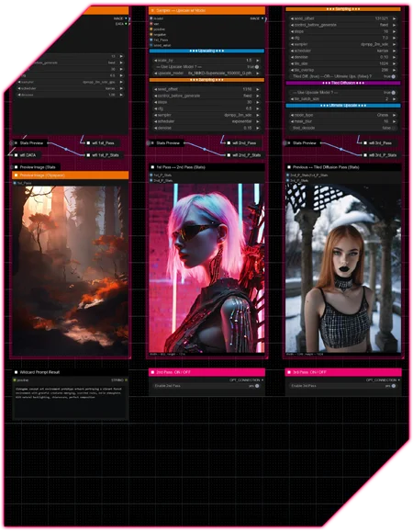This screenshot has width=413, height=532.
Task: Click the Sampler Upscale w/ Model title dot
Action: tap(152, 10)
